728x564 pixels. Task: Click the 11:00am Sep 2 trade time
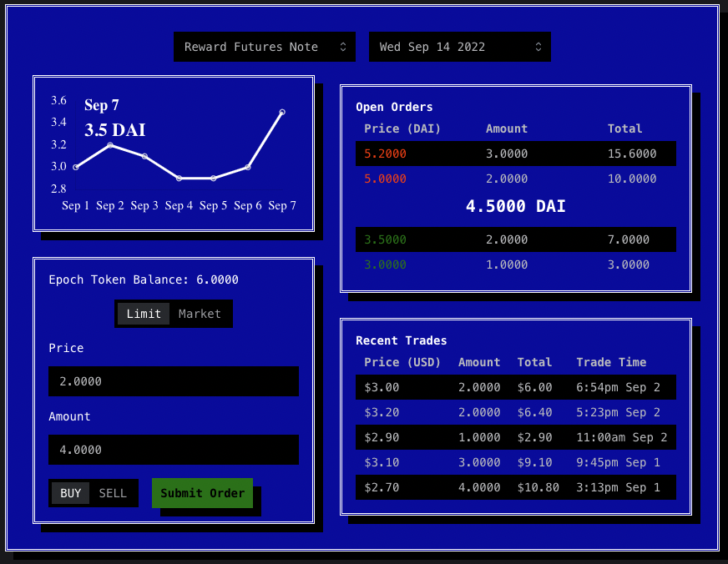point(622,437)
